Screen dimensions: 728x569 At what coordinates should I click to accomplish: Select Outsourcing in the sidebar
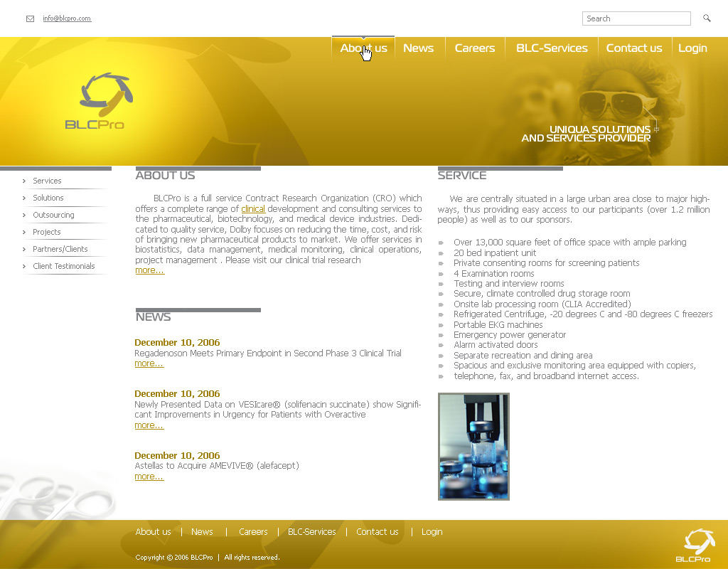pos(53,215)
